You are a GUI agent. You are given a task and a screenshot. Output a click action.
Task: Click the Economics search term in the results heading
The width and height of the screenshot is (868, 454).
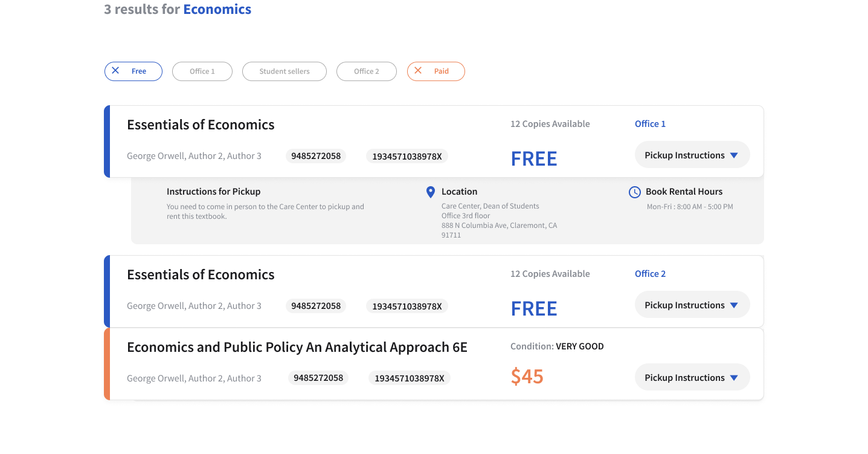coord(217,9)
